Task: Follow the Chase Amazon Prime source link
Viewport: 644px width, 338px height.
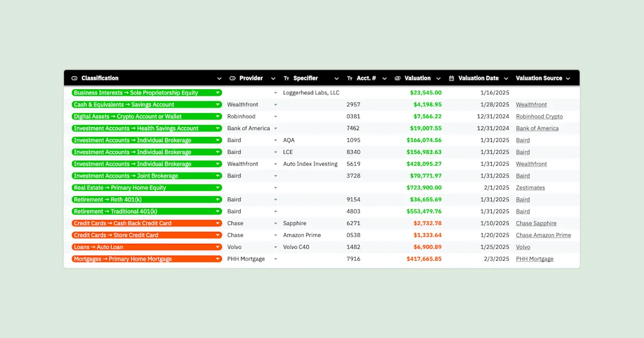Action: tap(543, 236)
